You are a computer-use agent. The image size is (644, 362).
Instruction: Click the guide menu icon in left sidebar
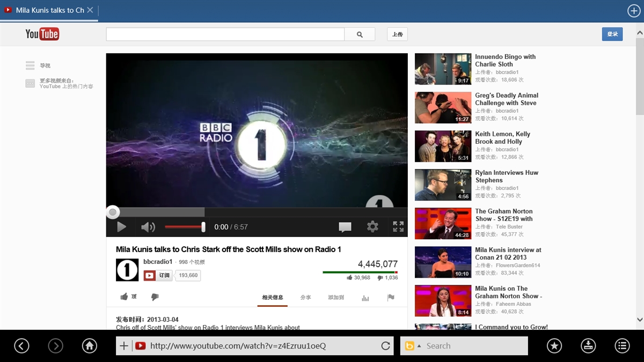pos(30,66)
